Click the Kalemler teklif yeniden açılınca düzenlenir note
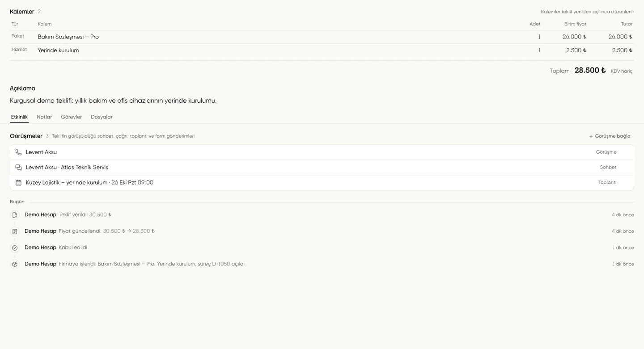 pyautogui.click(x=588, y=12)
